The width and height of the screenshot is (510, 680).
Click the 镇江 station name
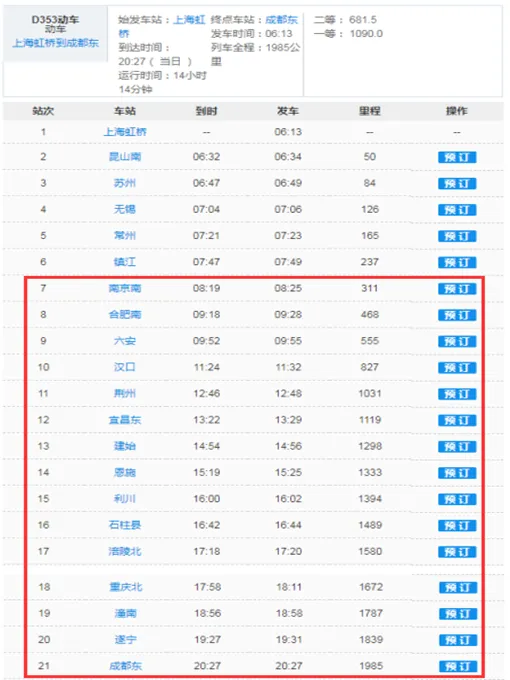[125, 262]
